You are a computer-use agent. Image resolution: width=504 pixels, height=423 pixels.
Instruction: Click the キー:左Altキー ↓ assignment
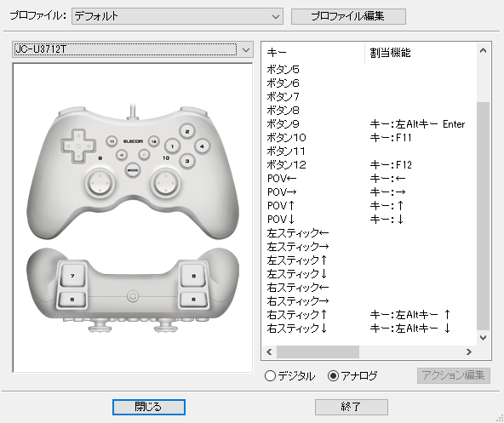[410, 329]
